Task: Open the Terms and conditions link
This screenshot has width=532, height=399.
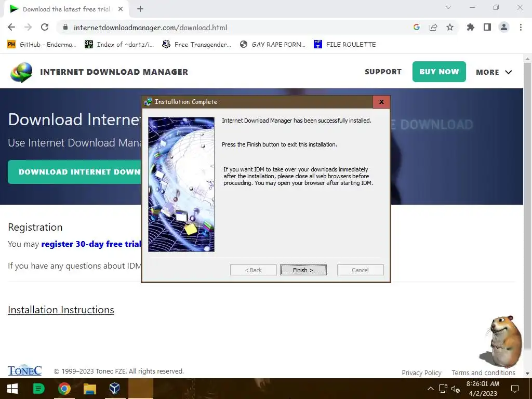Action: click(484, 373)
